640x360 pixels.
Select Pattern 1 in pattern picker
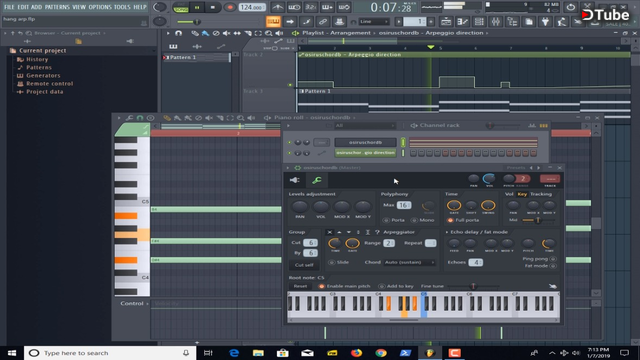196,58
